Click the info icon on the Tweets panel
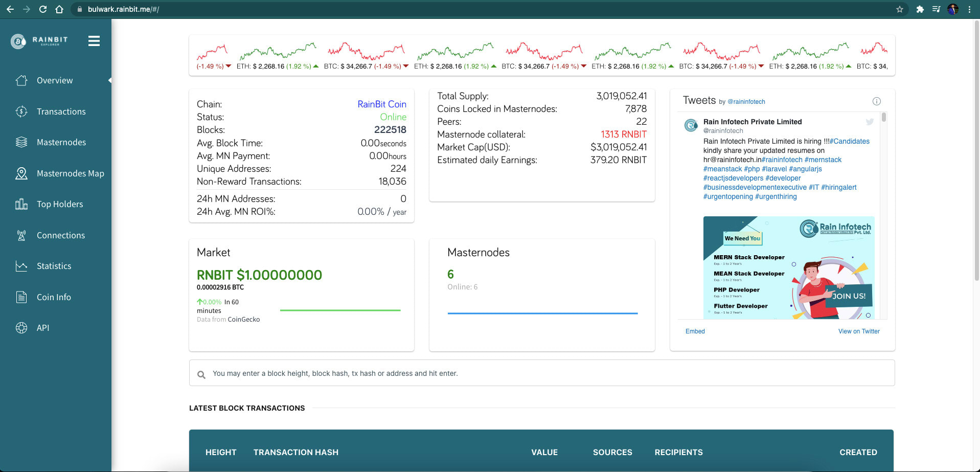This screenshot has width=980, height=472. 877,101
